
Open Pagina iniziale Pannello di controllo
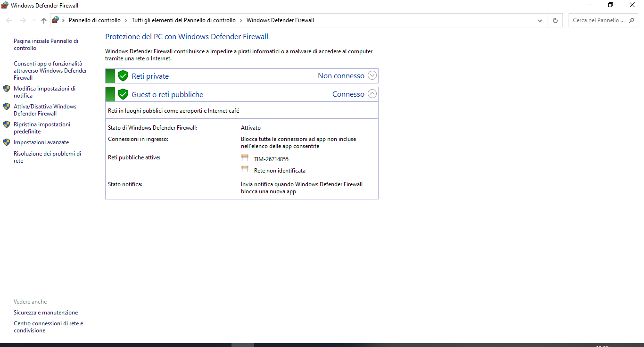pyautogui.click(x=46, y=44)
